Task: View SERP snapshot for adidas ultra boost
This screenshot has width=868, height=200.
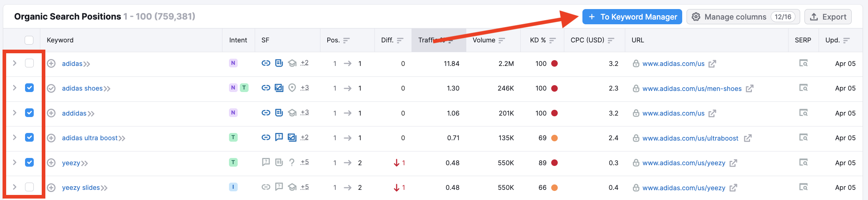Action: [x=803, y=138]
